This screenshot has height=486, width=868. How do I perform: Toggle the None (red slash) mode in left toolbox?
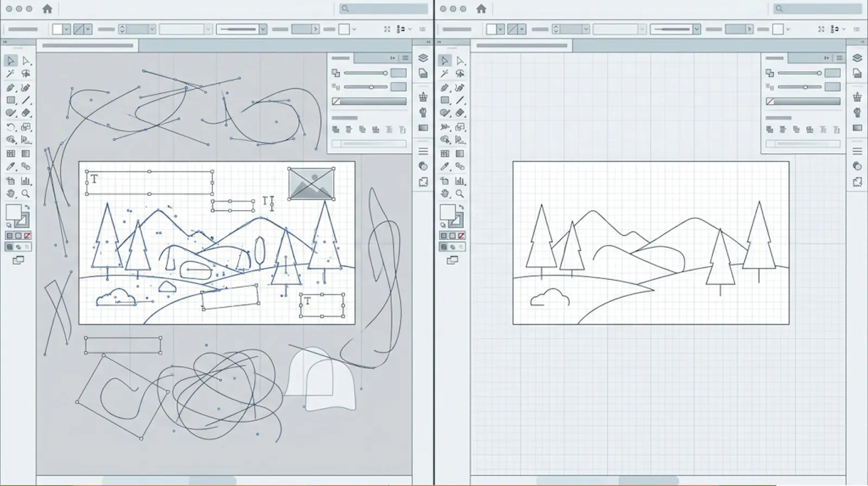[x=27, y=236]
